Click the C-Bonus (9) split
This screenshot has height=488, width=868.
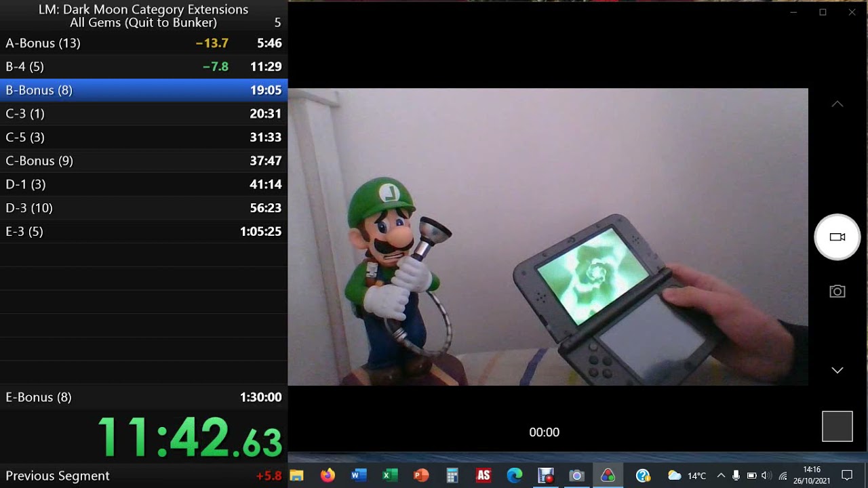(x=144, y=161)
